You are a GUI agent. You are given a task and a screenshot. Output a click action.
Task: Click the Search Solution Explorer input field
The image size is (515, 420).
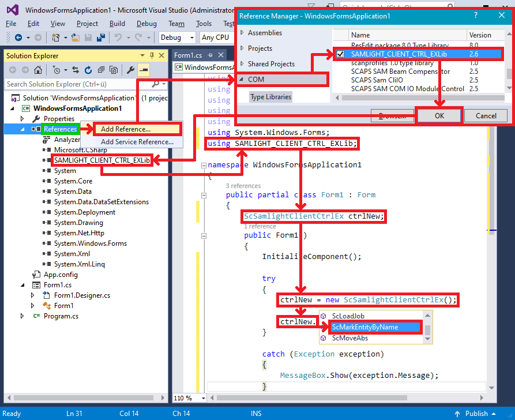point(77,84)
